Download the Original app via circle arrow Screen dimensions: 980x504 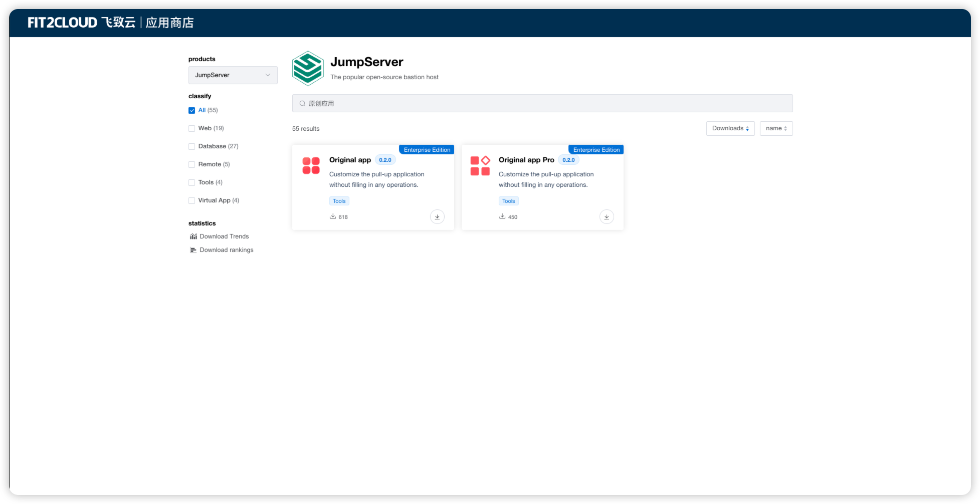[437, 217]
